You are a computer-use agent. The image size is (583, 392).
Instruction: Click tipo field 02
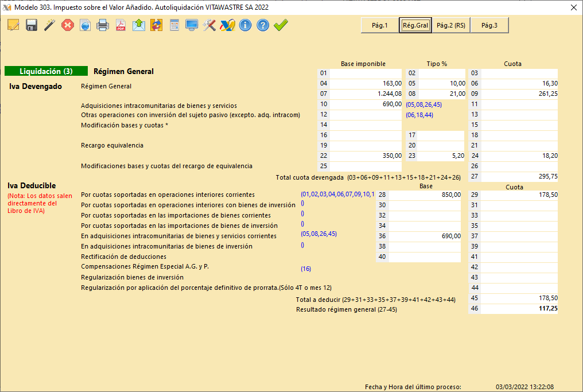tap(441, 73)
